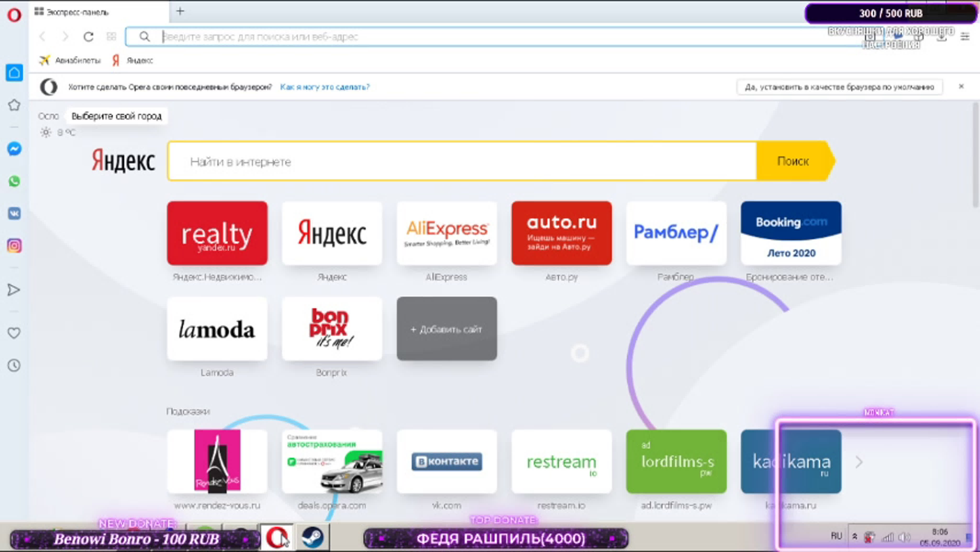Open Speed Dial grid icon in toolbar
The height and width of the screenshot is (552, 980).
point(111,37)
